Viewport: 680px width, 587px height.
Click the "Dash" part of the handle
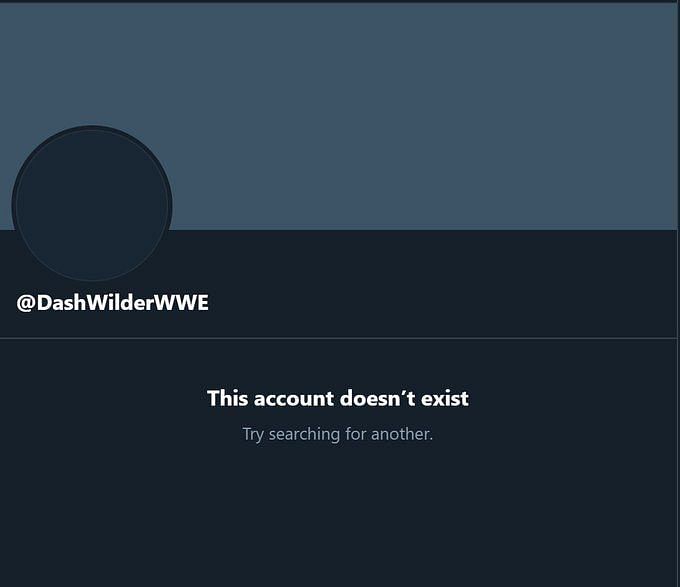point(62,303)
